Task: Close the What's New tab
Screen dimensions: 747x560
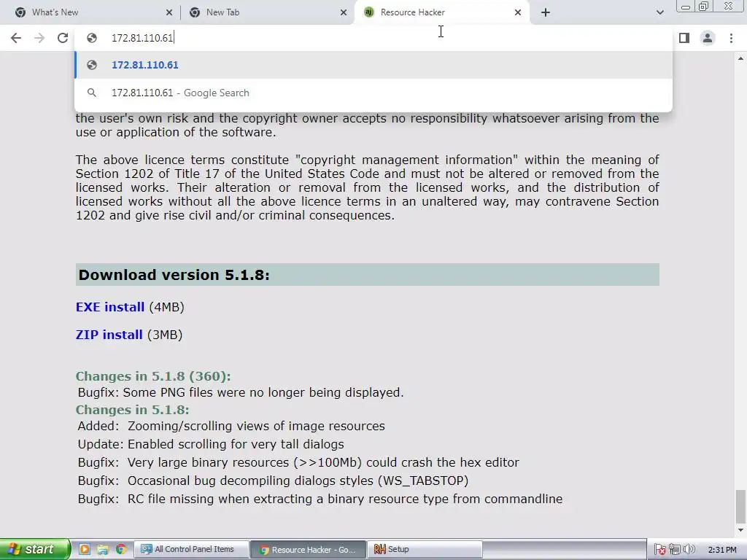Action: (x=169, y=12)
